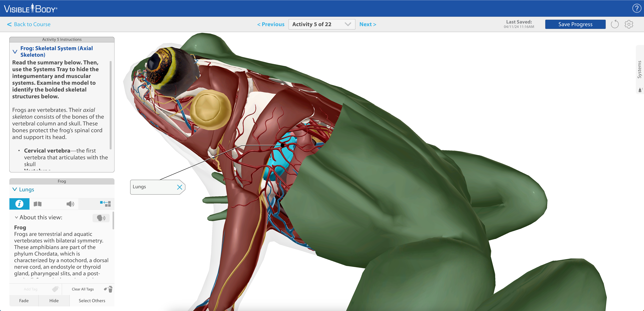Go to the Next activity

tap(367, 24)
